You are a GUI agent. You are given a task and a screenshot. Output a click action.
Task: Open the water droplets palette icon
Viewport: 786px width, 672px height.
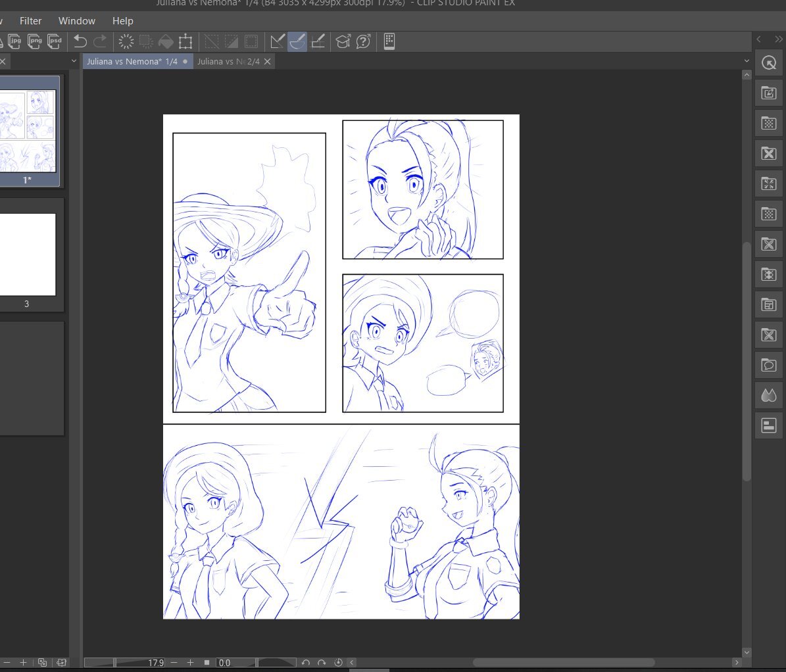[769, 395]
